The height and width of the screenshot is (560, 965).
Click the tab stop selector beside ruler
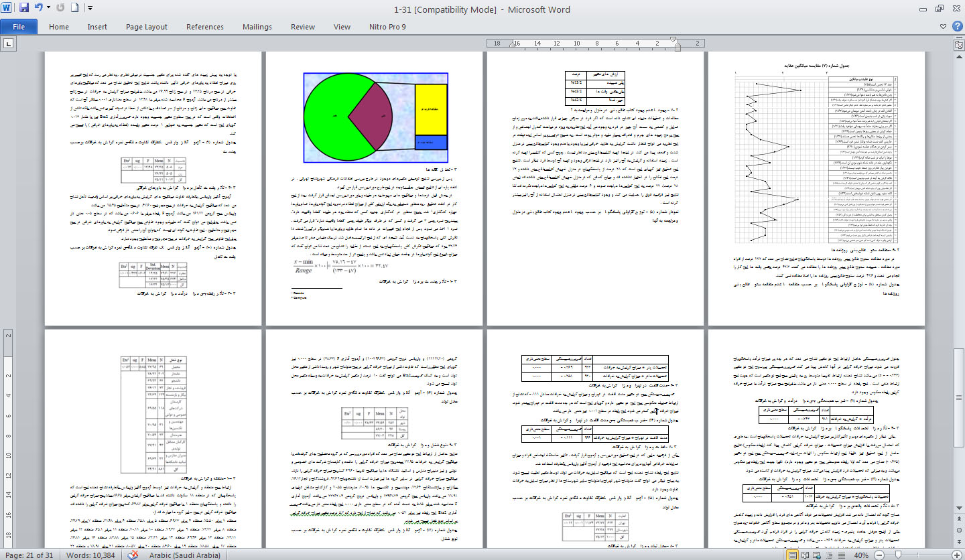(x=9, y=44)
